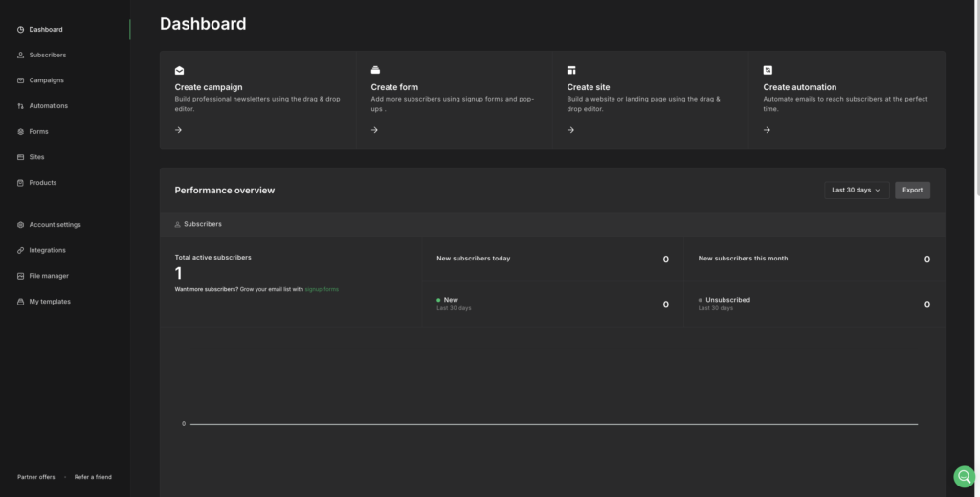Click the Campaigns envelope icon in sidebar
This screenshot has height=497, width=980.
21,80
